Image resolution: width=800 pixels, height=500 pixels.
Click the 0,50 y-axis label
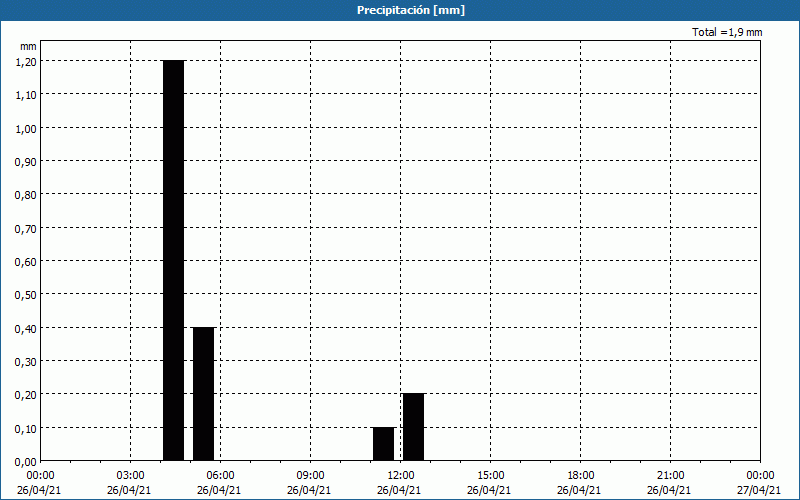(x=26, y=295)
